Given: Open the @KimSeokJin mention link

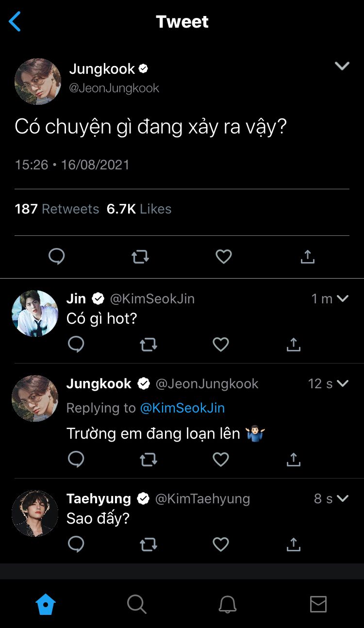Looking at the screenshot, I should point(182,408).
